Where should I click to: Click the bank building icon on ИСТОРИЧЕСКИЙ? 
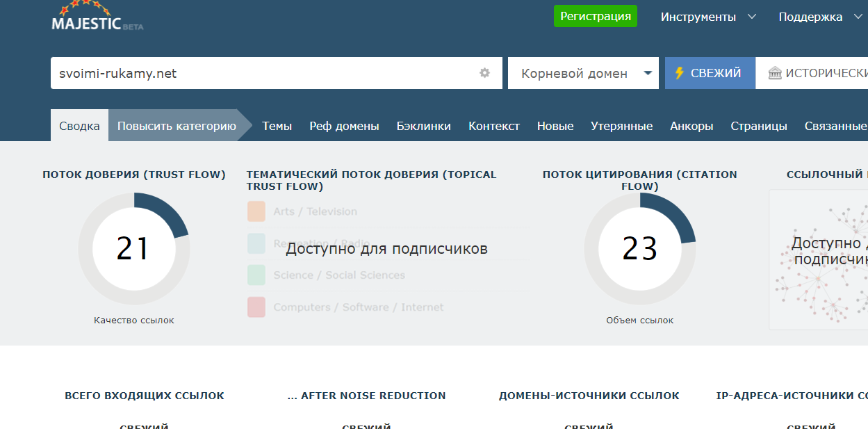(x=775, y=73)
